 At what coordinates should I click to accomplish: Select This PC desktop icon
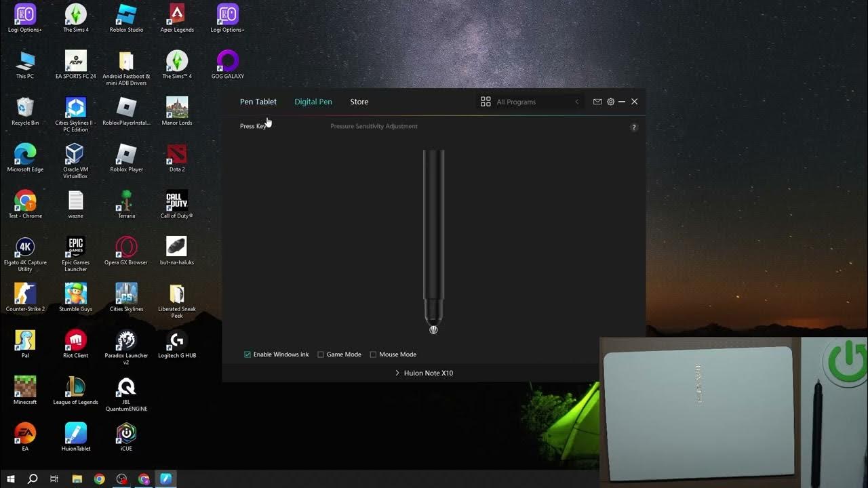(25, 65)
